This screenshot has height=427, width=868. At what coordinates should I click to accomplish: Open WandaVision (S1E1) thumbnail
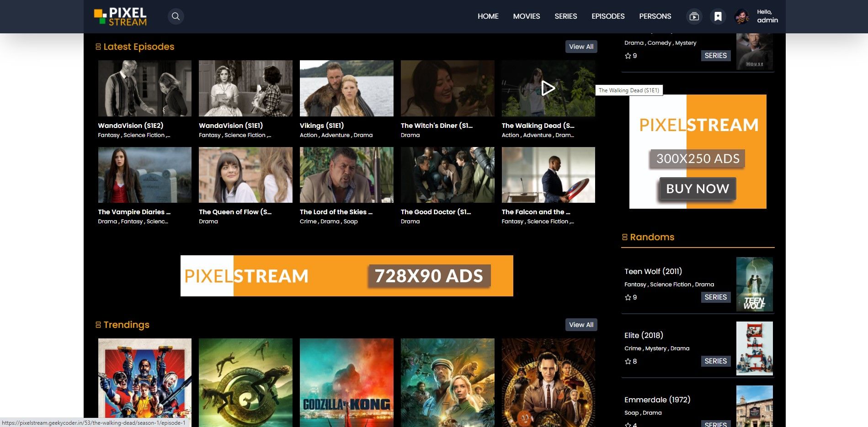point(245,88)
